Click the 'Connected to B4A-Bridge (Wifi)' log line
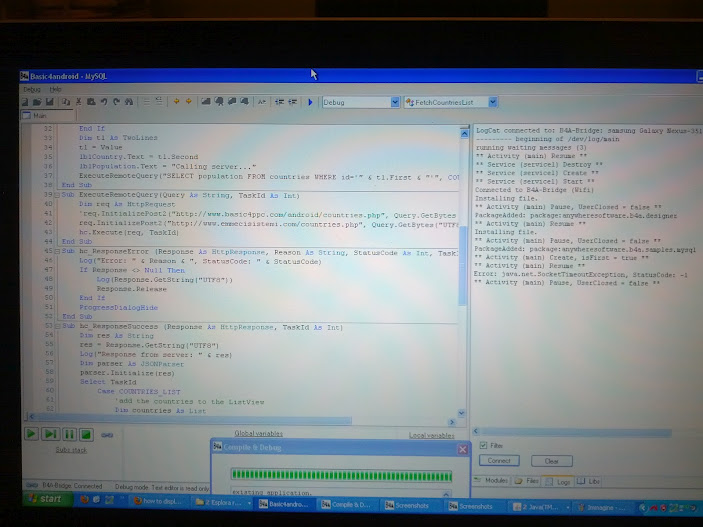 pyautogui.click(x=534, y=190)
